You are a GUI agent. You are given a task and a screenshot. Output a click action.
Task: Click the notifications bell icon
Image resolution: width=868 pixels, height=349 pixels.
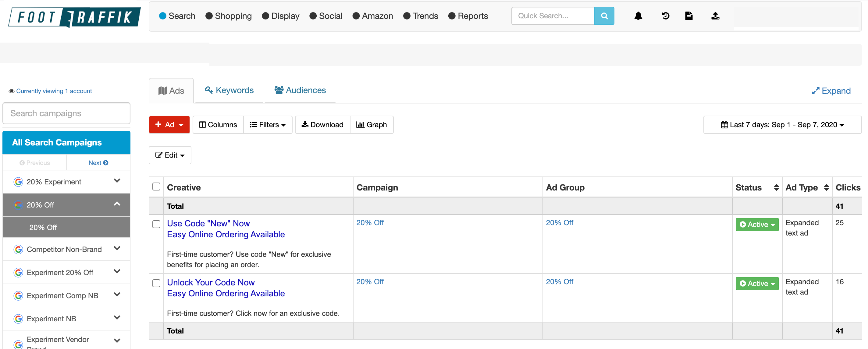point(638,16)
